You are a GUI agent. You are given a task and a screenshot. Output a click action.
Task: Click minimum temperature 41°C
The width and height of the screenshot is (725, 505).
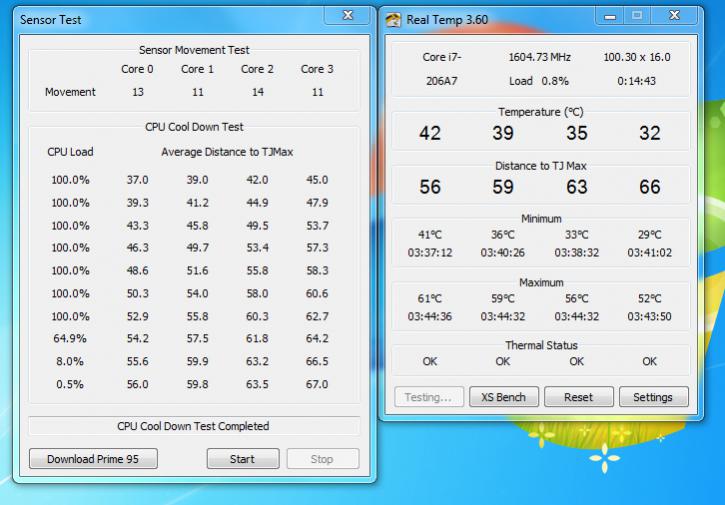[x=430, y=235]
